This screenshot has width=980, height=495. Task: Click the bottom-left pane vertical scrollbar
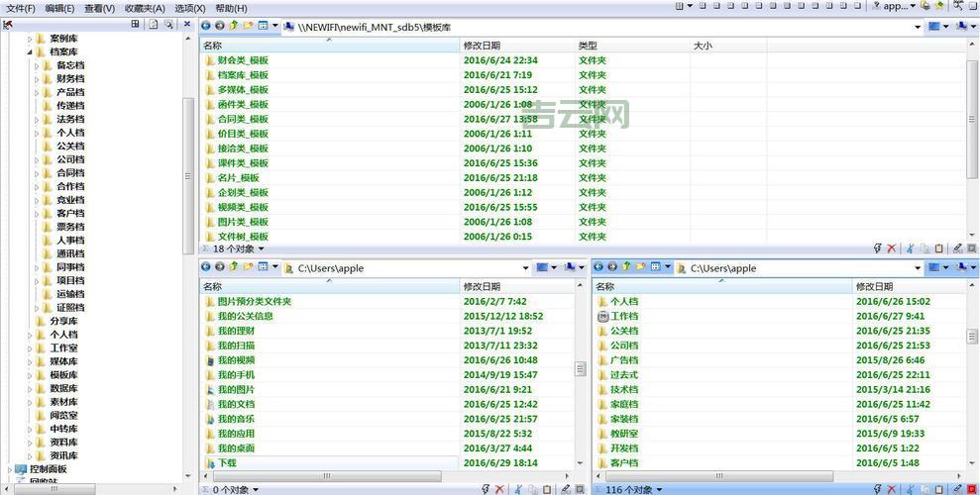(x=580, y=368)
